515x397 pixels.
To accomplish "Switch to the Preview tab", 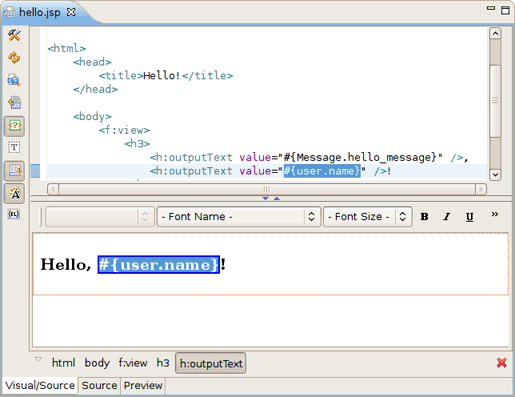I will pyautogui.click(x=143, y=385).
